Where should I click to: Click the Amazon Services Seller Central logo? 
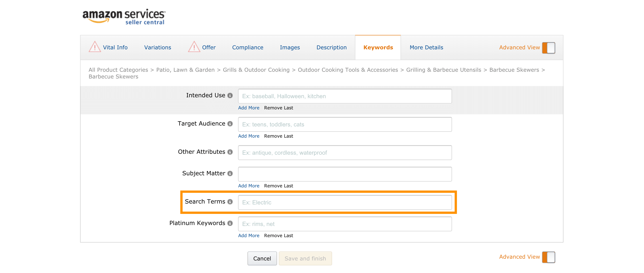click(x=124, y=17)
